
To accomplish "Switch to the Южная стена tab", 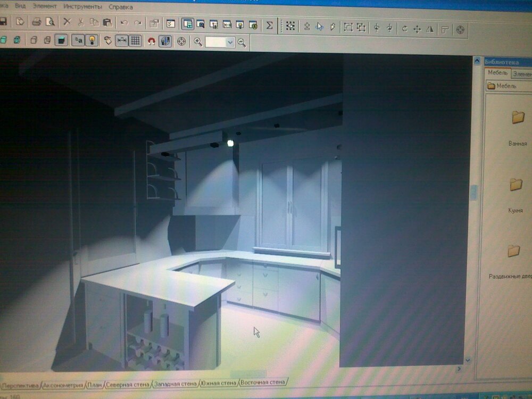I will pyautogui.click(x=218, y=383).
